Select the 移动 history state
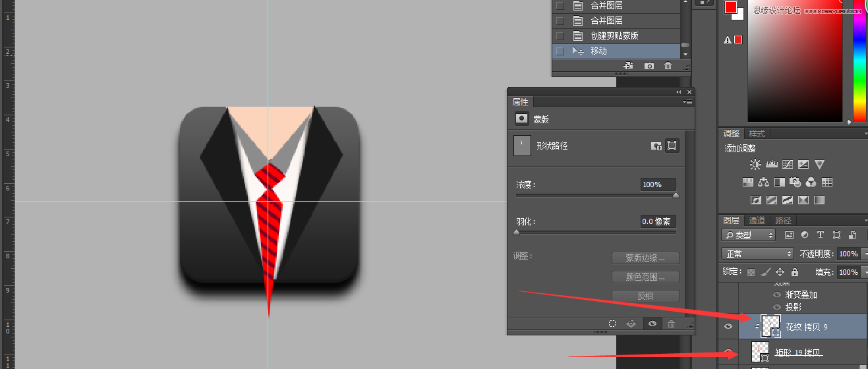 pyautogui.click(x=616, y=51)
